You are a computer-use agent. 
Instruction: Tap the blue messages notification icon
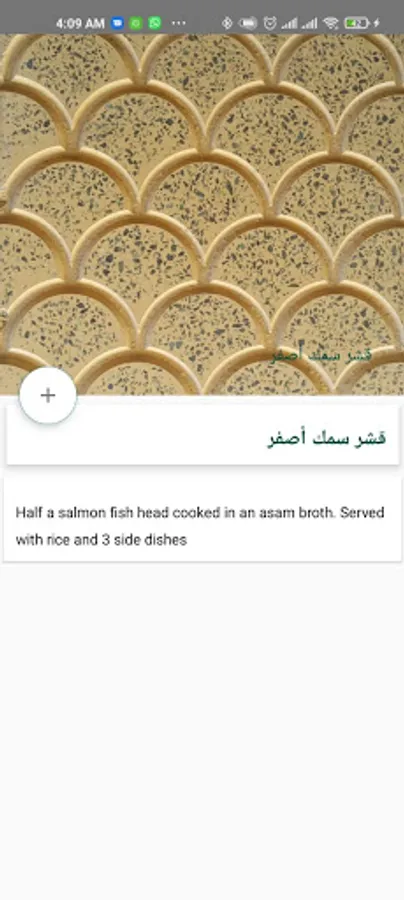(x=118, y=23)
